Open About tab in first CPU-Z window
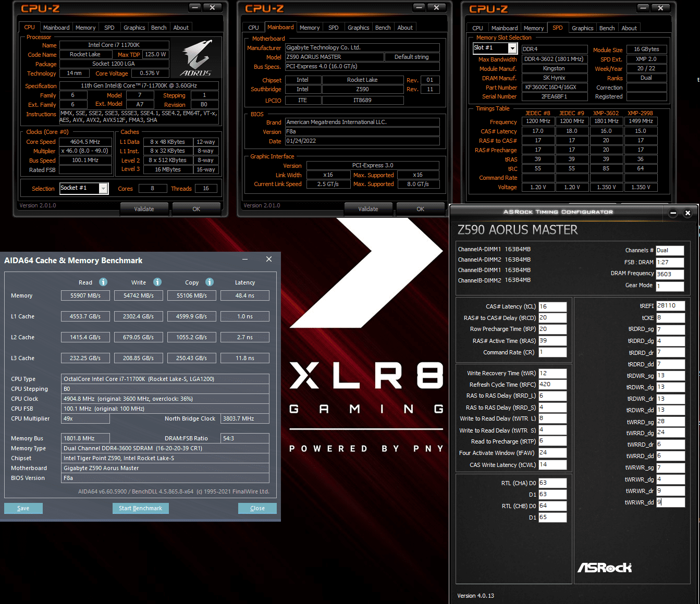The image size is (700, 604). (x=181, y=28)
